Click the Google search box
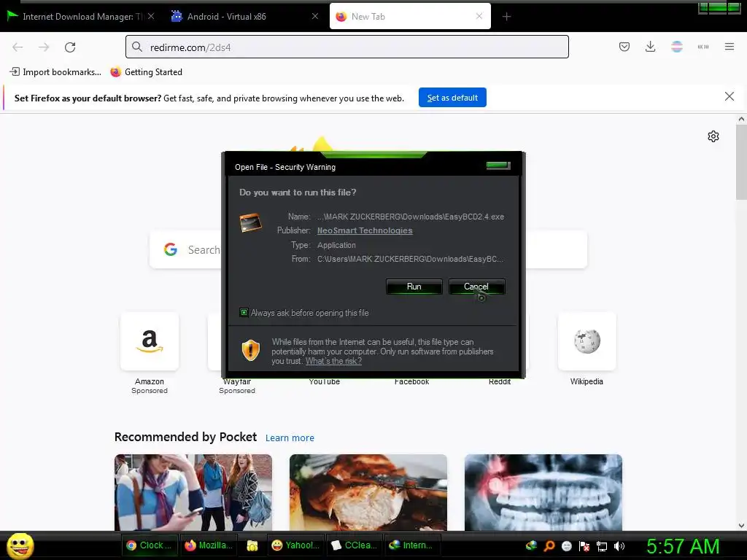The width and height of the screenshot is (747, 560). [x=368, y=249]
